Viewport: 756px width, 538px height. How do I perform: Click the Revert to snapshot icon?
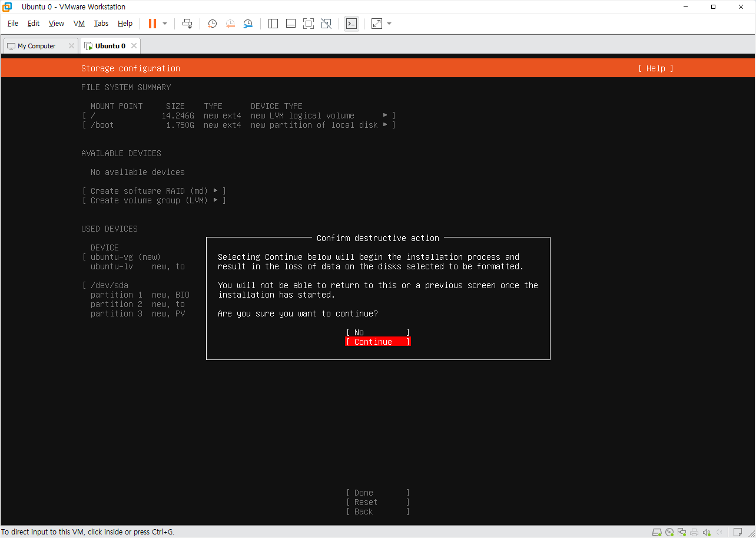tap(230, 24)
